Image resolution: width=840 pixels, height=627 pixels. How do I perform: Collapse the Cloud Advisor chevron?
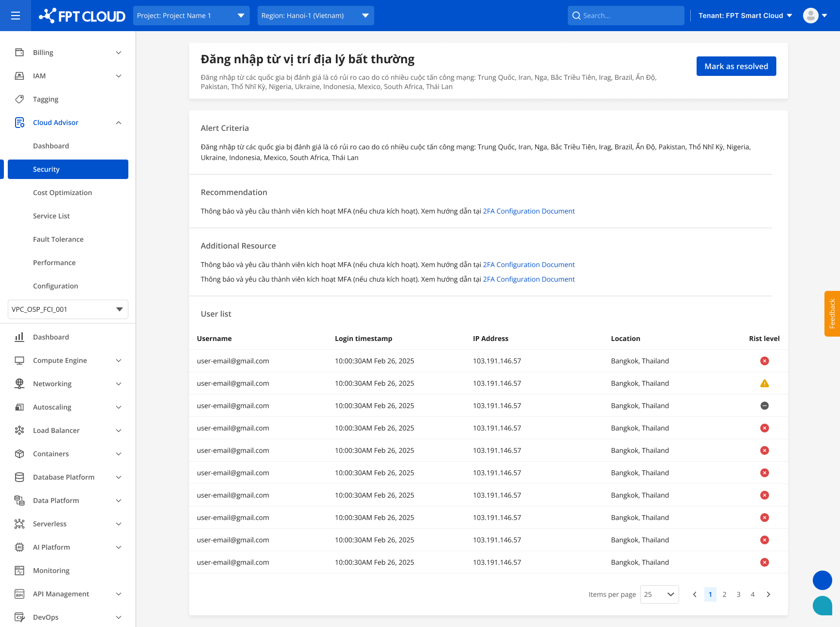tap(119, 123)
